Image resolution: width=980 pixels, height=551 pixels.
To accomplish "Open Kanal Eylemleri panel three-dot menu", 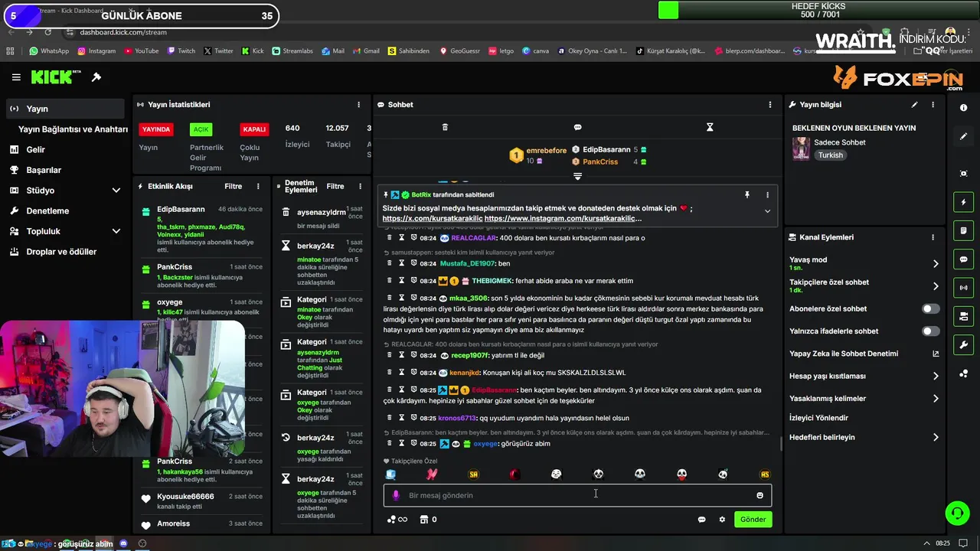I will pyautogui.click(x=933, y=237).
